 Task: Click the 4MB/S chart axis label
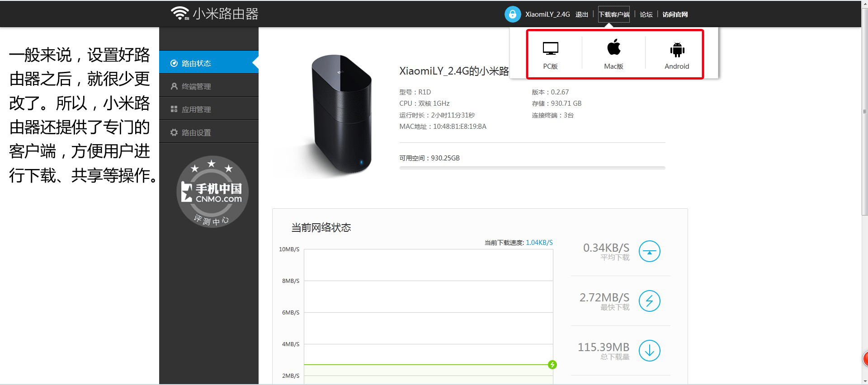point(291,344)
